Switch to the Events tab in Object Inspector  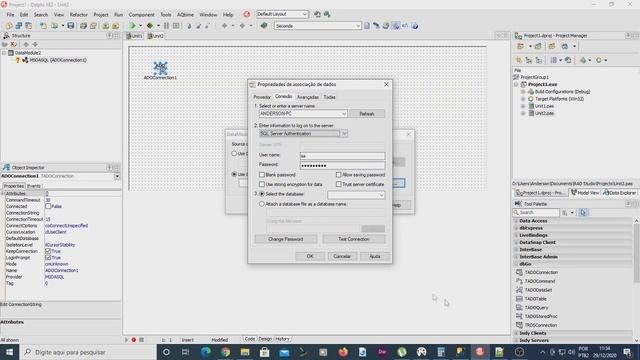34,186
